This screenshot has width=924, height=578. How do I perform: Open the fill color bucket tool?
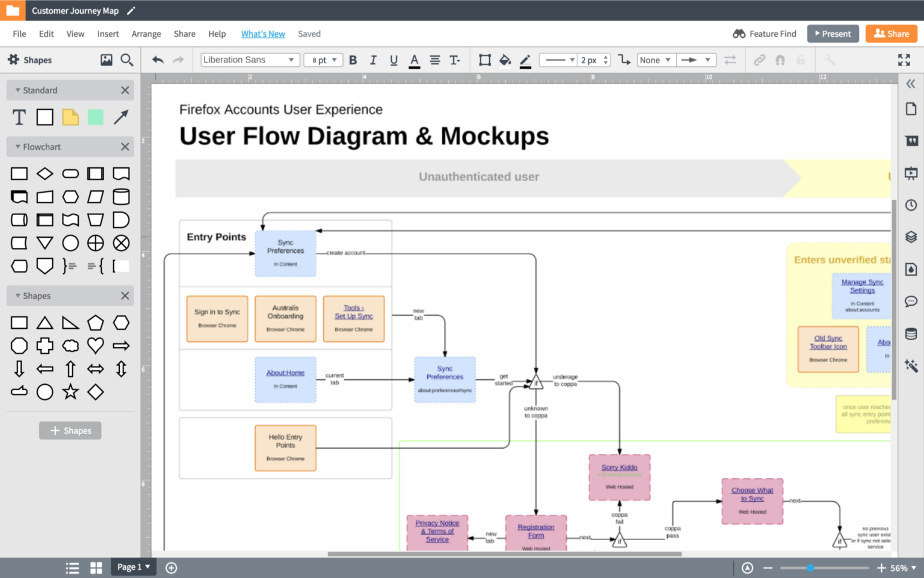(505, 60)
